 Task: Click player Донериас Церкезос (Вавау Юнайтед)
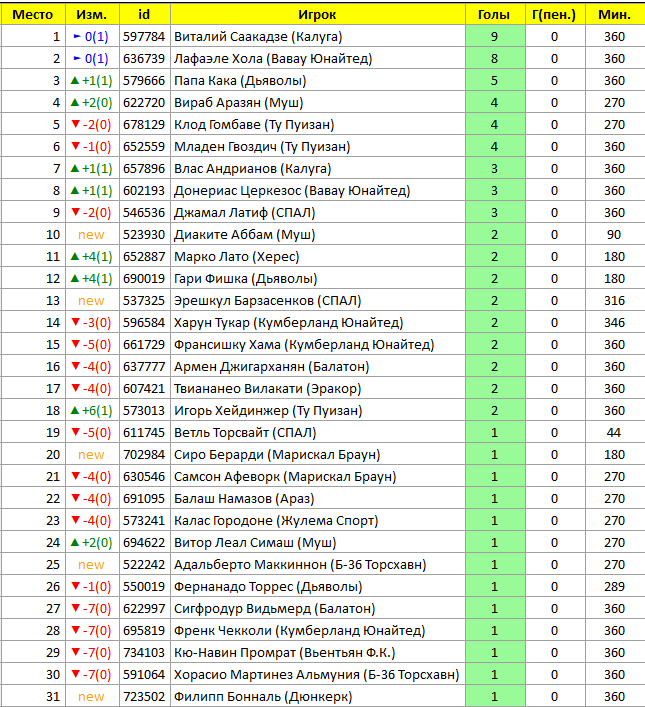pyautogui.click(x=292, y=191)
